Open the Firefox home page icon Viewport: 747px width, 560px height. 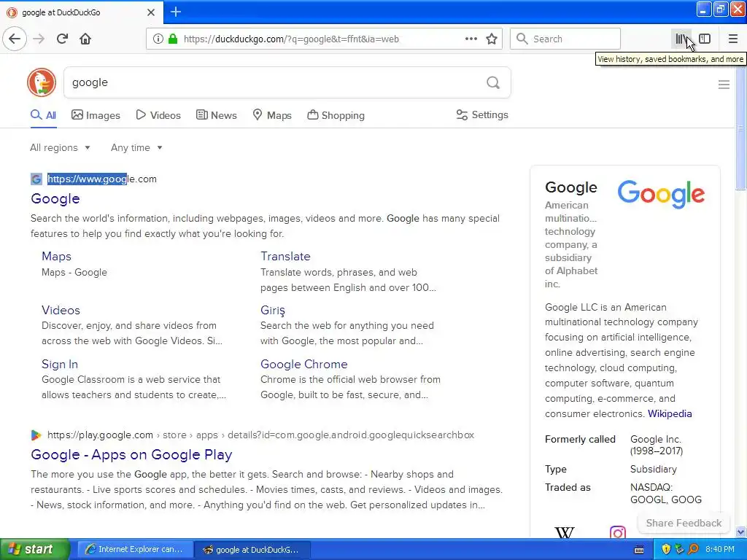85,39
